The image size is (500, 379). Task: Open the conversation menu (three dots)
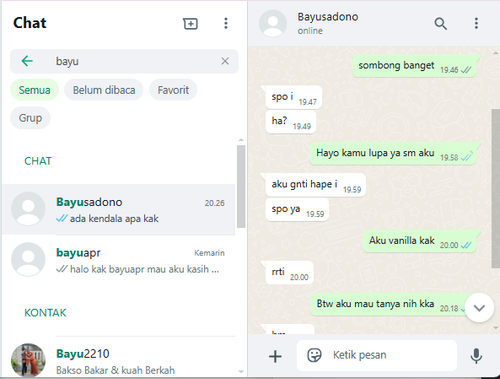point(476,23)
